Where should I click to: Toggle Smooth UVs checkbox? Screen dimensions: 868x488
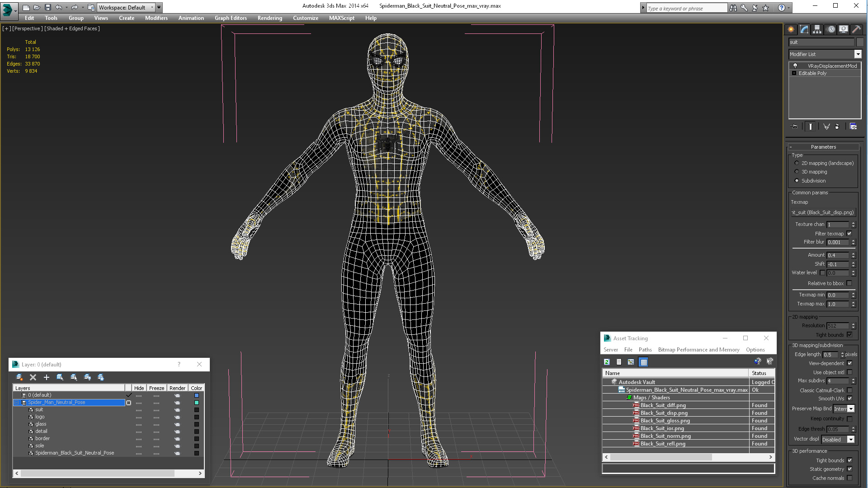(x=849, y=399)
